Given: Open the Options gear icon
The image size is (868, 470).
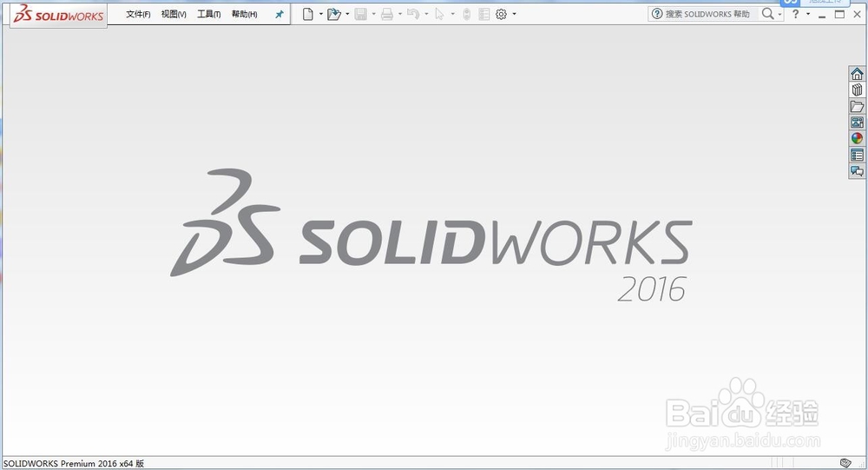Looking at the screenshot, I should pyautogui.click(x=501, y=15).
